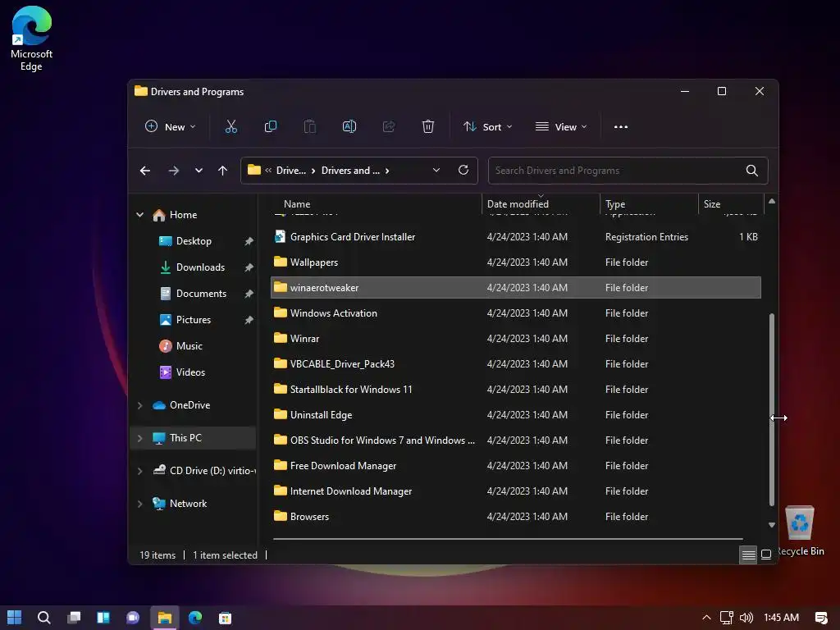Open Chat app on taskbar
The image size is (840, 630).
(133, 618)
